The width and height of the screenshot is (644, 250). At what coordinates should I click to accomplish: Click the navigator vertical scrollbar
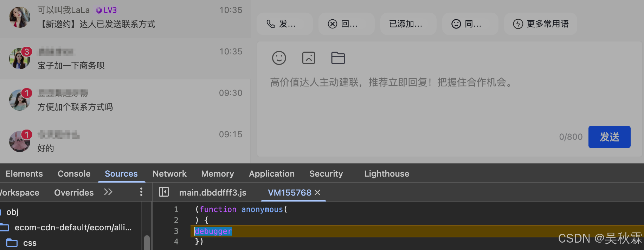tap(147, 242)
